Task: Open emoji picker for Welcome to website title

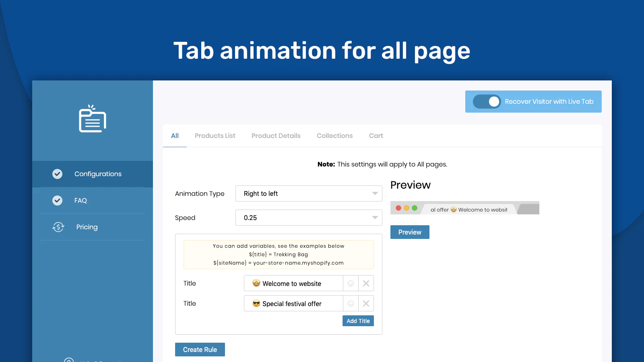Action: pyautogui.click(x=351, y=283)
